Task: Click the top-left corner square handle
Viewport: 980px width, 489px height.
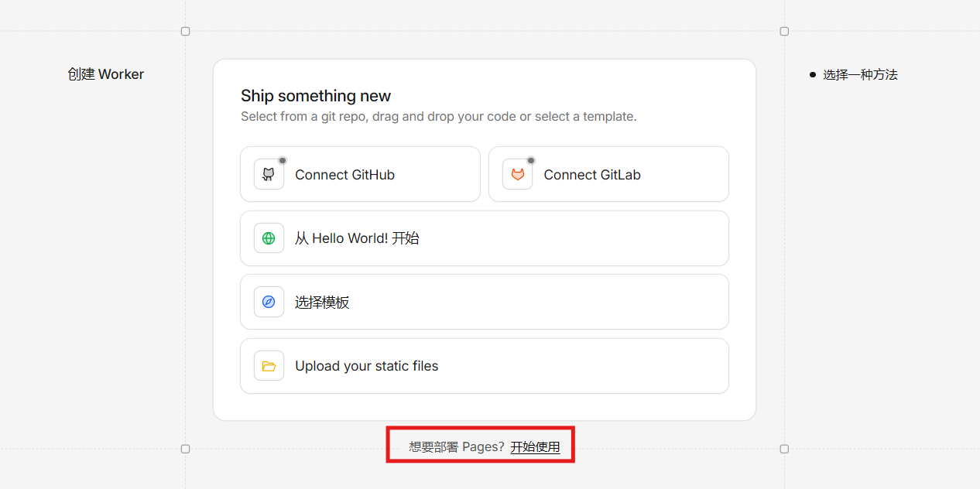Action: pos(185,32)
